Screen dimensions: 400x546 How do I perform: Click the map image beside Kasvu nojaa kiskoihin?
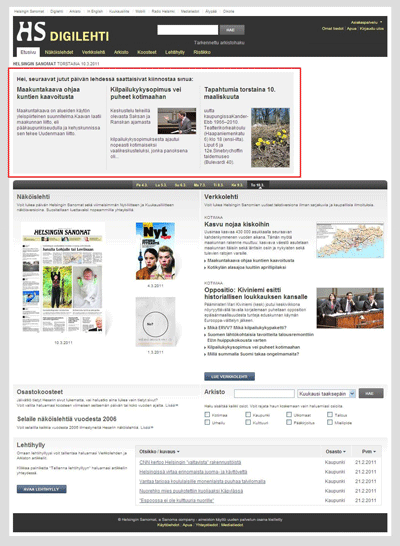[350, 240]
